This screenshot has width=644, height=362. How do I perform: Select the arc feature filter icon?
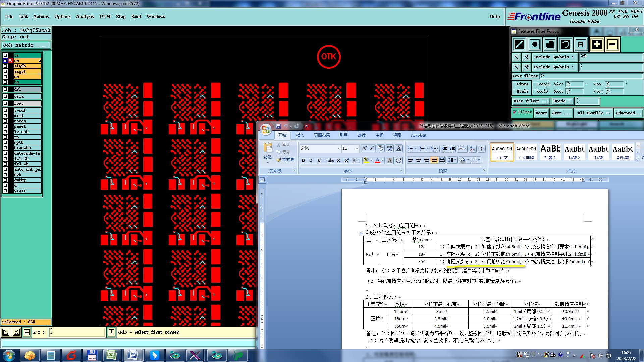click(566, 44)
